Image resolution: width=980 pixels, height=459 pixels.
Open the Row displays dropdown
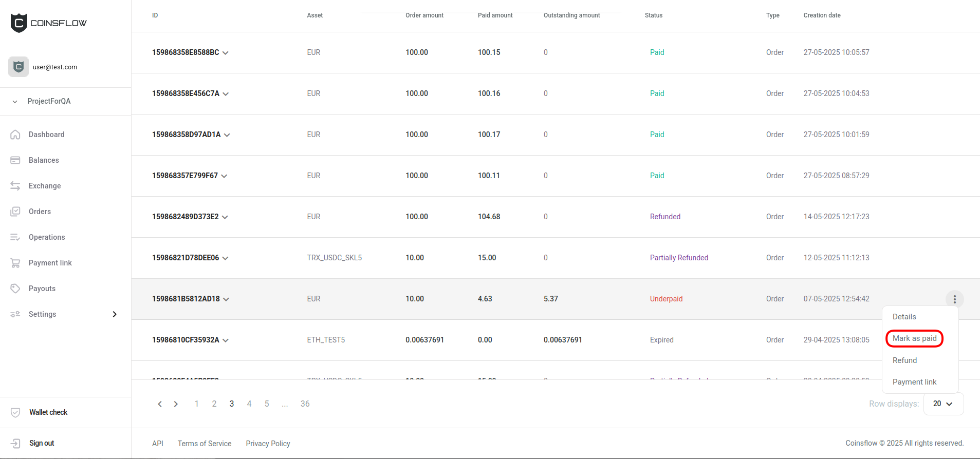[943, 404]
